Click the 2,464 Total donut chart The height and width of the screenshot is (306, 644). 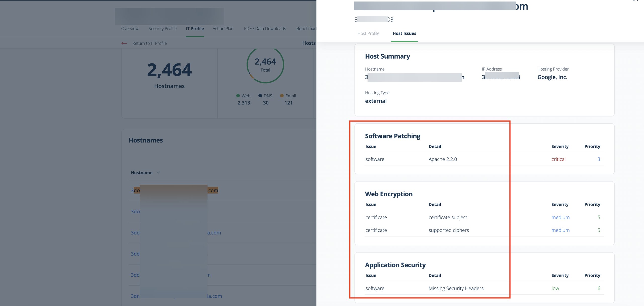(x=265, y=65)
